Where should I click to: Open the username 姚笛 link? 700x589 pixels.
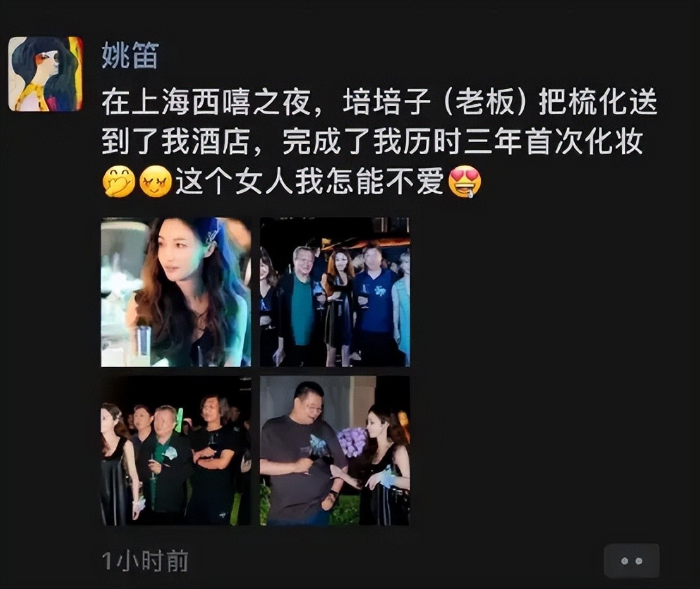point(130,56)
